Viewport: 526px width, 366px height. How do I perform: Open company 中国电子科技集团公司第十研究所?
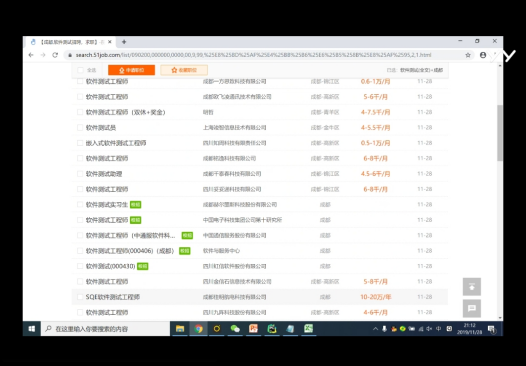click(242, 220)
